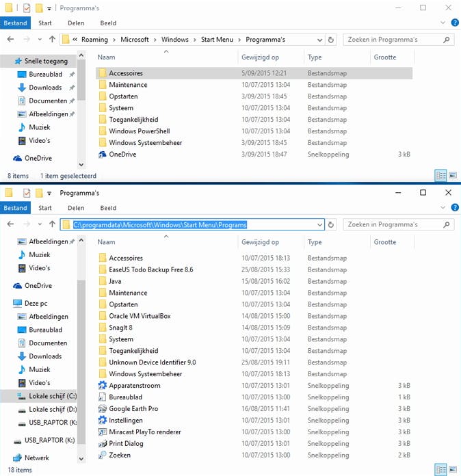The width and height of the screenshot is (461, 476).
Task: Open Bureaublad in the top window's quick access
Action: tap(46, 75)
